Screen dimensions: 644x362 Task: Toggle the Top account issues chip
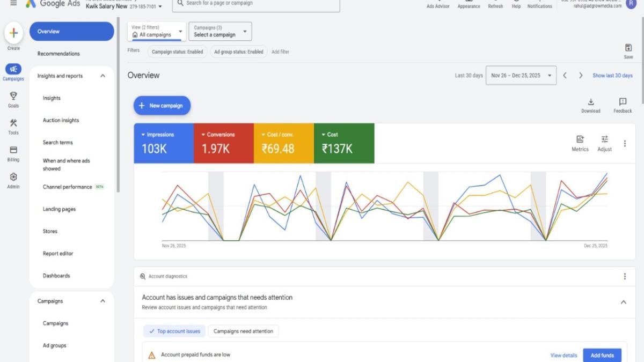(174, 331)
